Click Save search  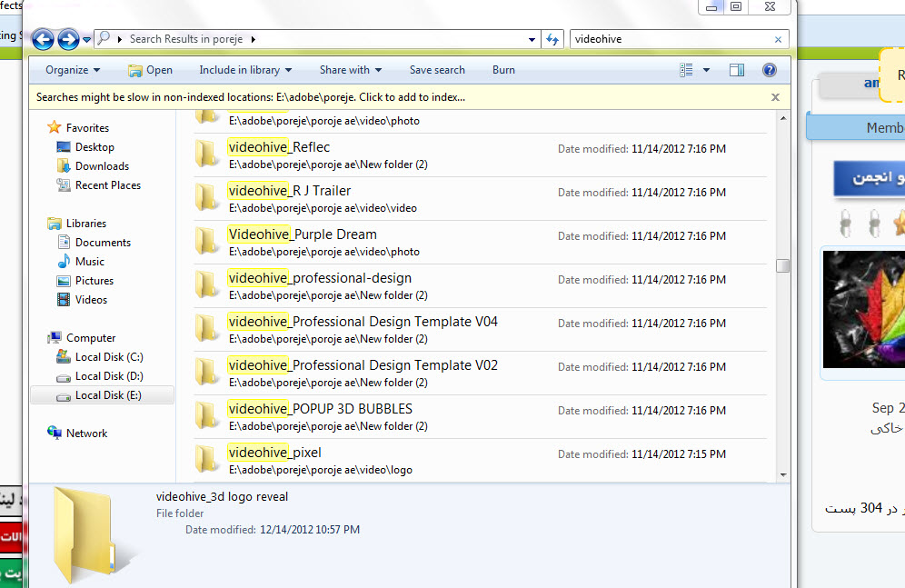437,70
